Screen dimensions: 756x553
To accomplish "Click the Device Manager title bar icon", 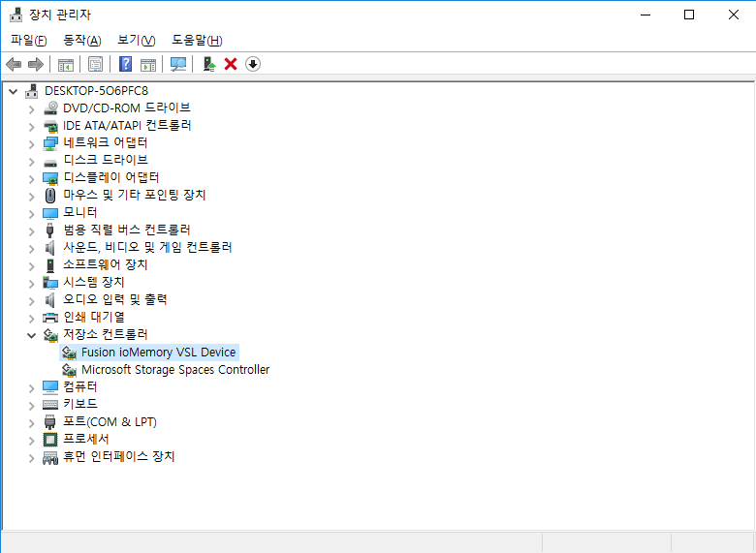I will 16,15.
